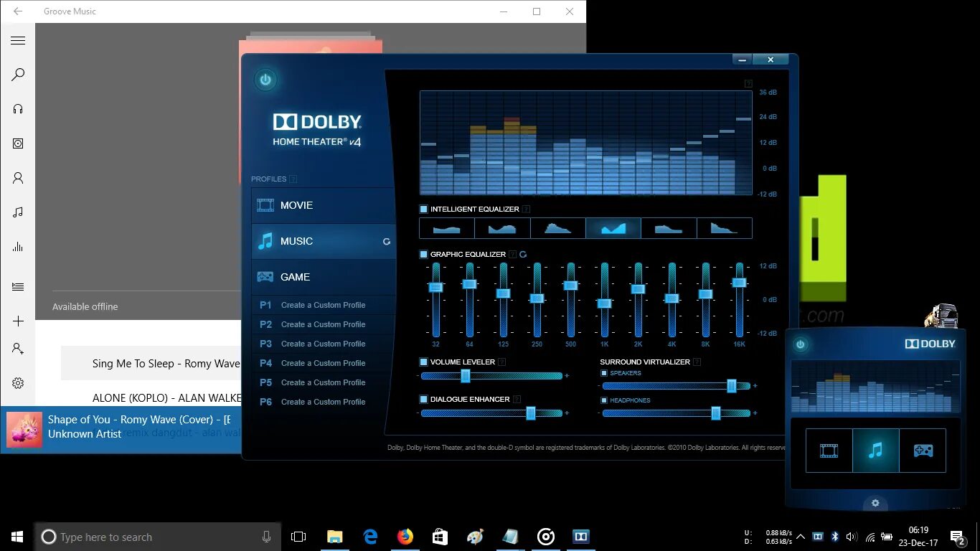Focus the taskbar Type here to search box
This screenshot has height=551, width=980.
(x=158, y=537)
